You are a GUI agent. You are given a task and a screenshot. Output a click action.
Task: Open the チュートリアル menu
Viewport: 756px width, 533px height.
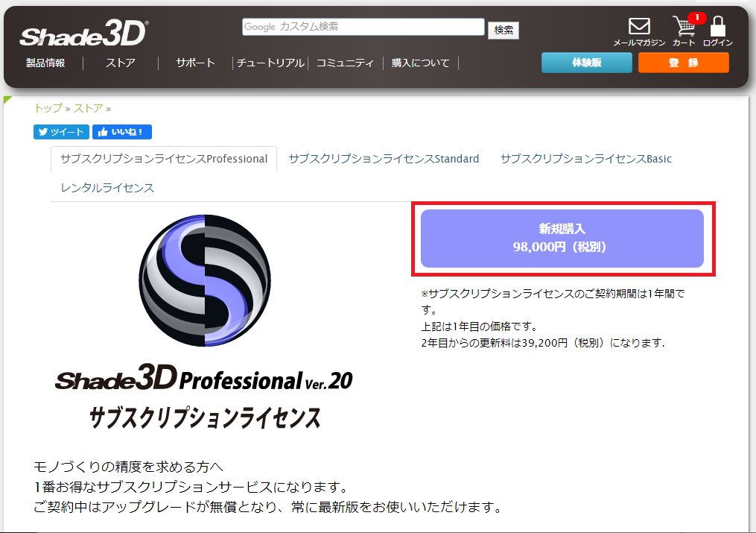pos(270,63)
